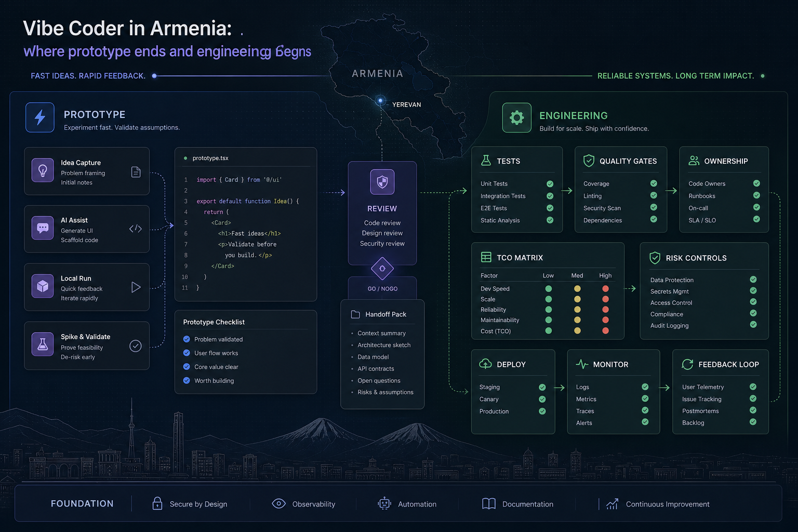Click Risks & assumptions in Handoff Pack
The image size is (798, 532).
pos(385,392)
